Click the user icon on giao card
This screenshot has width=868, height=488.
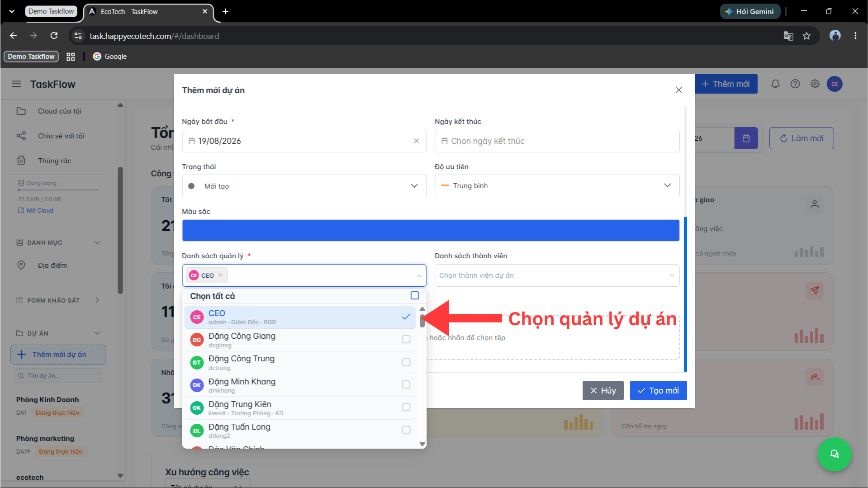814,204
